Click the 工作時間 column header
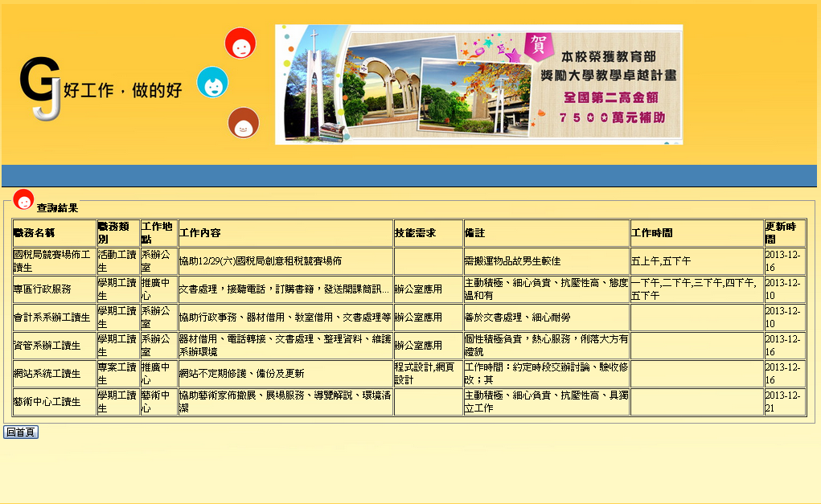 pyautogui.click(x=652, y=233)
